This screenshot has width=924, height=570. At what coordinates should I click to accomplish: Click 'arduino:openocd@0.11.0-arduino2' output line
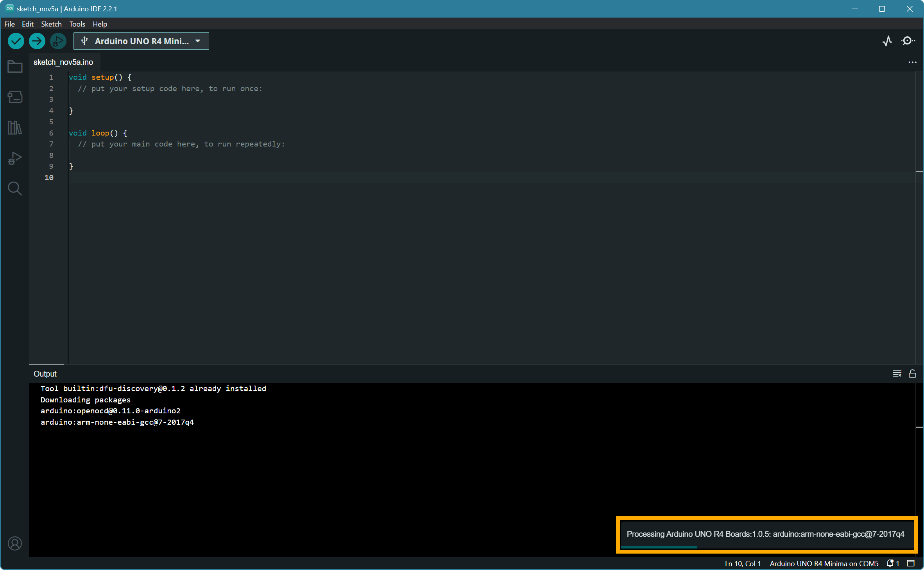111,411
